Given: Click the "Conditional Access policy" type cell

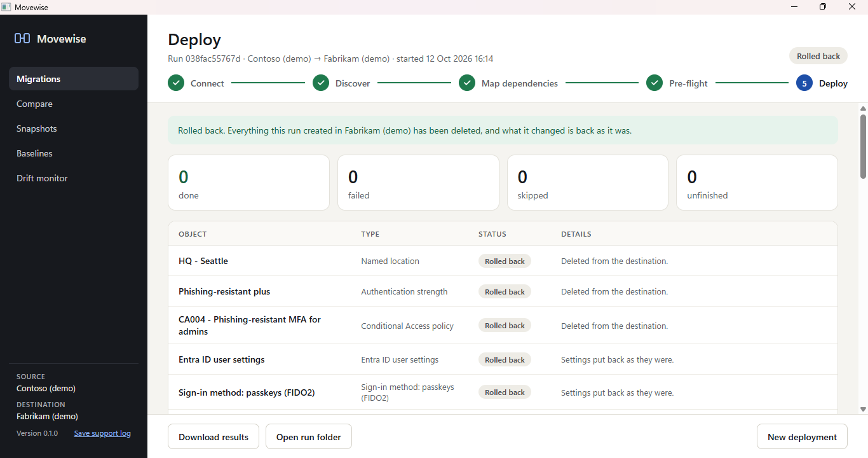Looking at the screenshot, I should point(407,326).
